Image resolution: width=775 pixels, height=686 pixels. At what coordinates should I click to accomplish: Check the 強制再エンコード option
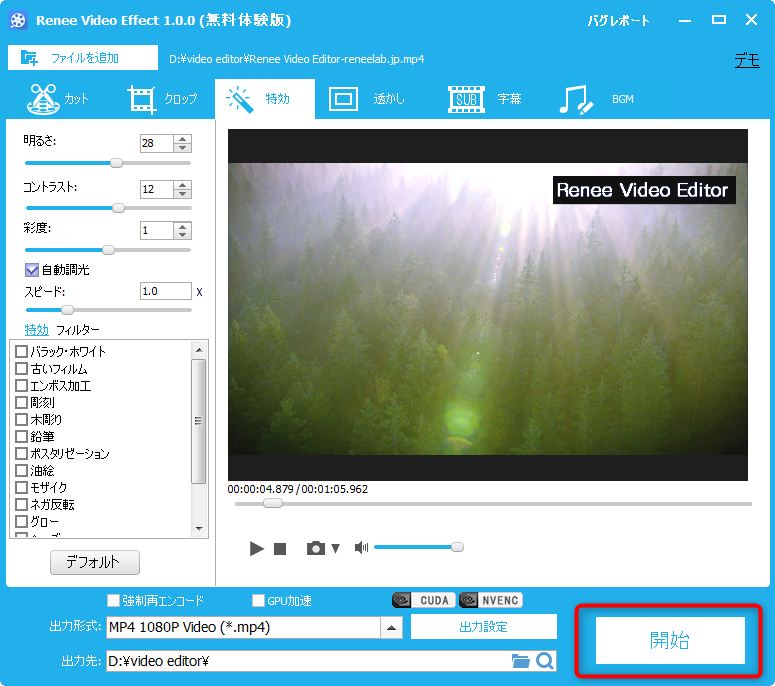(114, 600)
